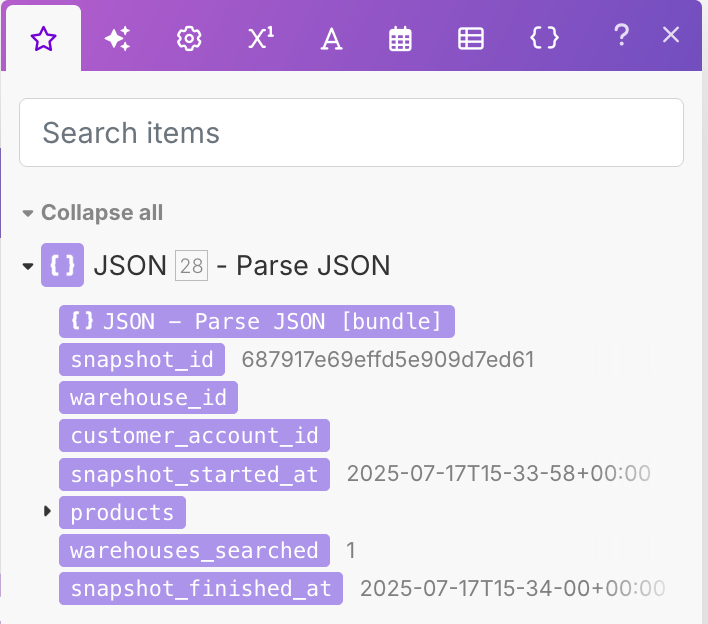Pick the customer_account_id variable pill
This screenshot has height=624, width=708.
pos(194,436)
